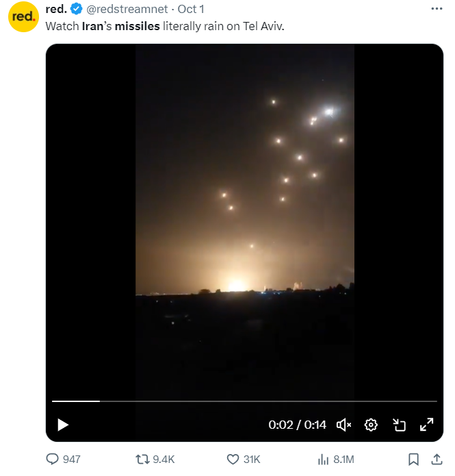Open the Oct 1 timestamp link
455x476 pixels.
(x=191, y=9)
